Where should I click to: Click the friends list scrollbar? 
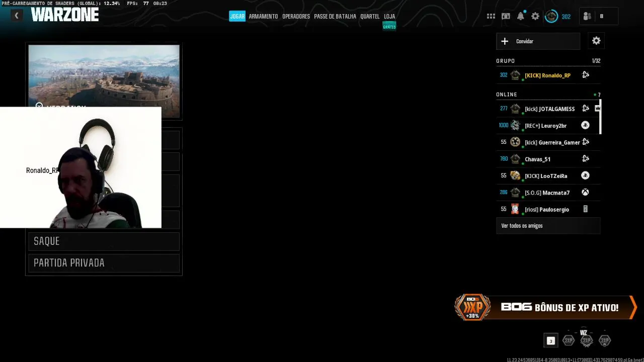click(600, 117)
